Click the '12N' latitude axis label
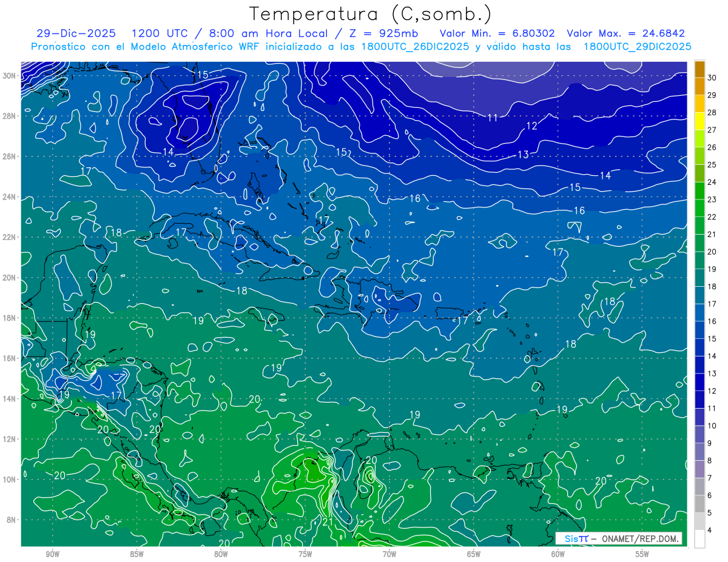This screenshot has width=728, height=562. click(x=9, y=439)
